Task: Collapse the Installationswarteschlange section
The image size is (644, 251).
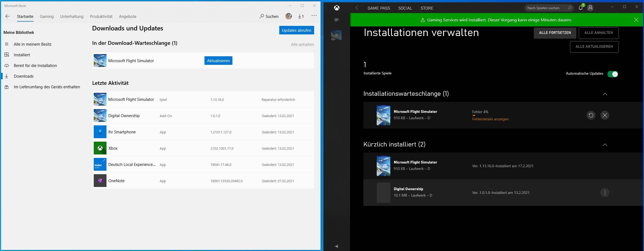Action: [605, 94]
